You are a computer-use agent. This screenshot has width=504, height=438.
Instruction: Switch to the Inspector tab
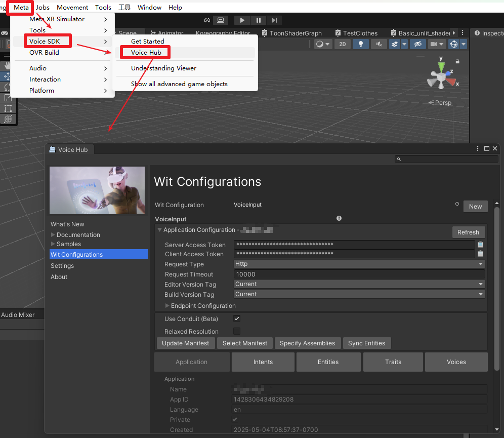pyautogui.click(x=489, y=33)
